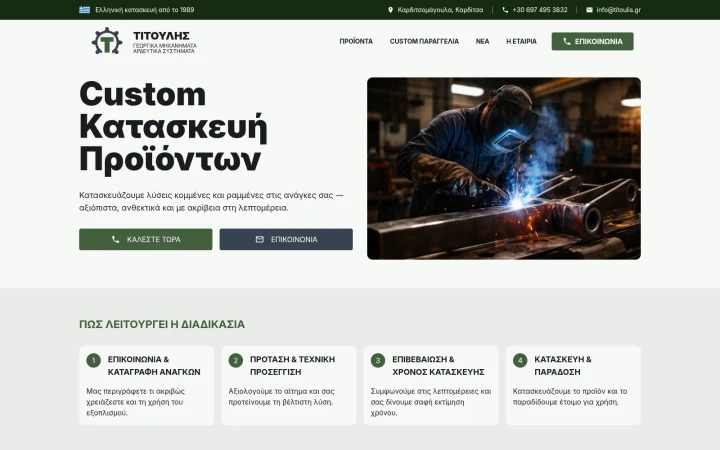720x450 pixels.
Task: Click the Titoulis gear logo
Action: pyautogui.click(x=107, y=41)
